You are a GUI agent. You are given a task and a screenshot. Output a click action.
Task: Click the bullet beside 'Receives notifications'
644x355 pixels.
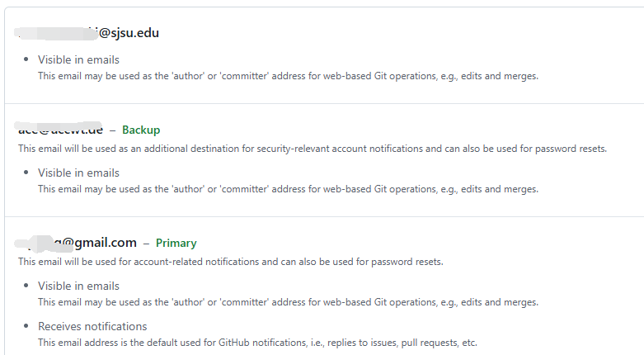point(26,326)
